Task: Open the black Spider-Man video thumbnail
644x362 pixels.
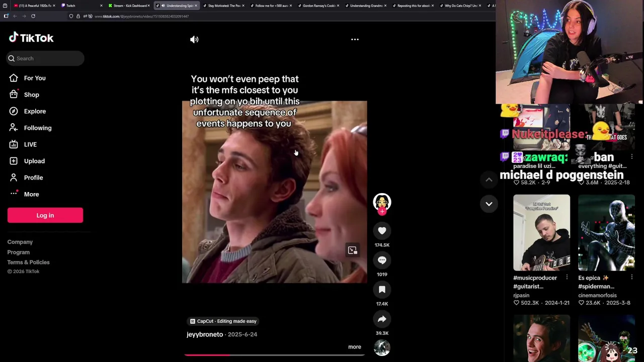Action: click(606, 233)
